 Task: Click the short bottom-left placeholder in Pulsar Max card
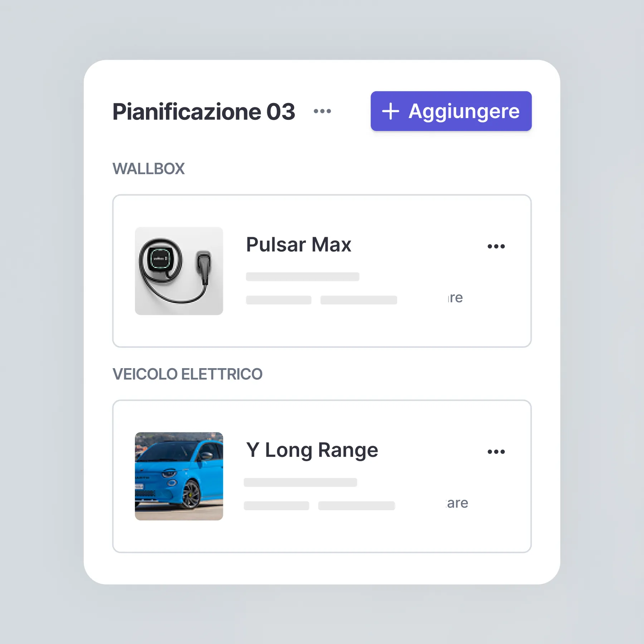point(279,300)
